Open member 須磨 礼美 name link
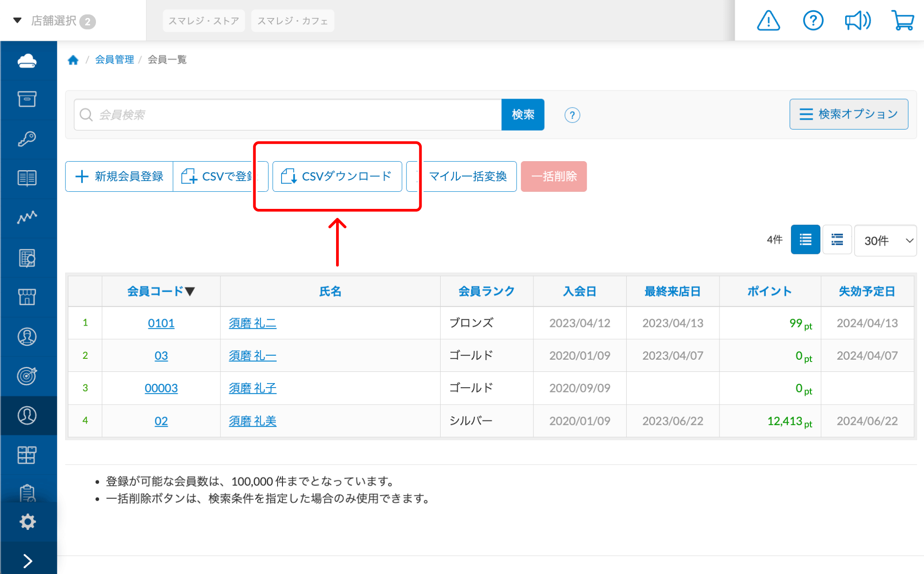924x574 pixels. click(252, 421)
